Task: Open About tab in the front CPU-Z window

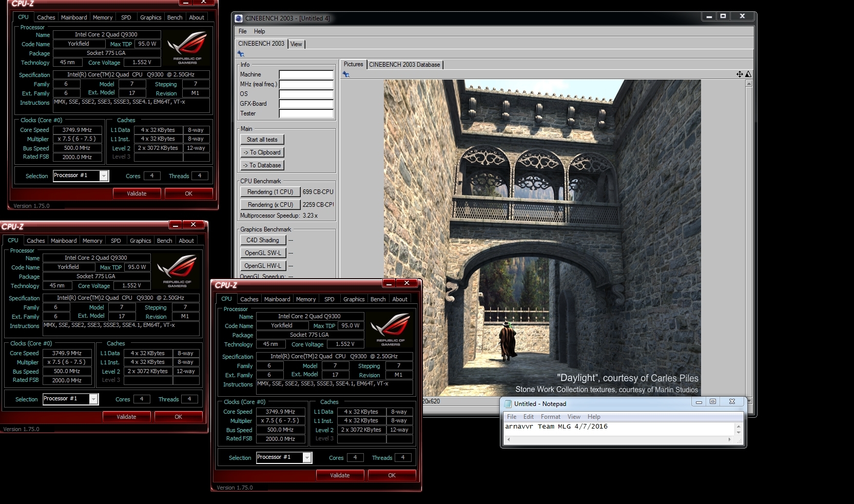Action: click(x=400, y=299)
